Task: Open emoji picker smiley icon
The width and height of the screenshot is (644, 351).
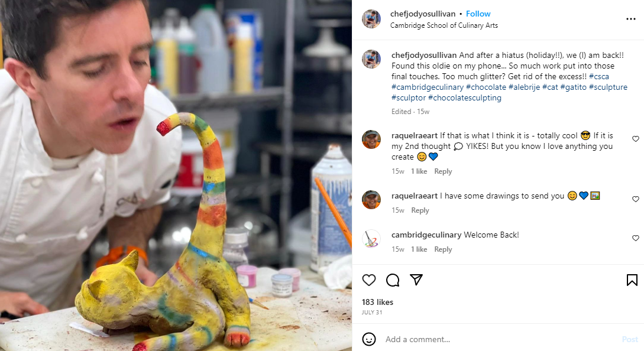Action: (x=369, y=339)
